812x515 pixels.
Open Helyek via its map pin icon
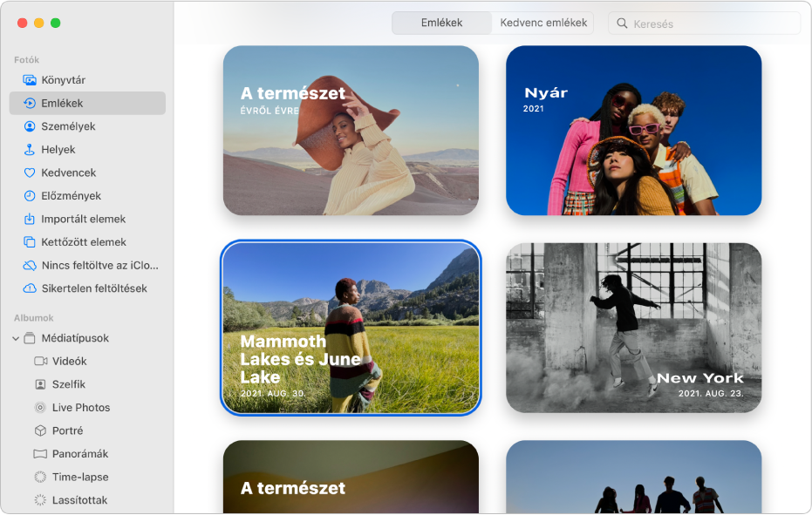(30, 150)
